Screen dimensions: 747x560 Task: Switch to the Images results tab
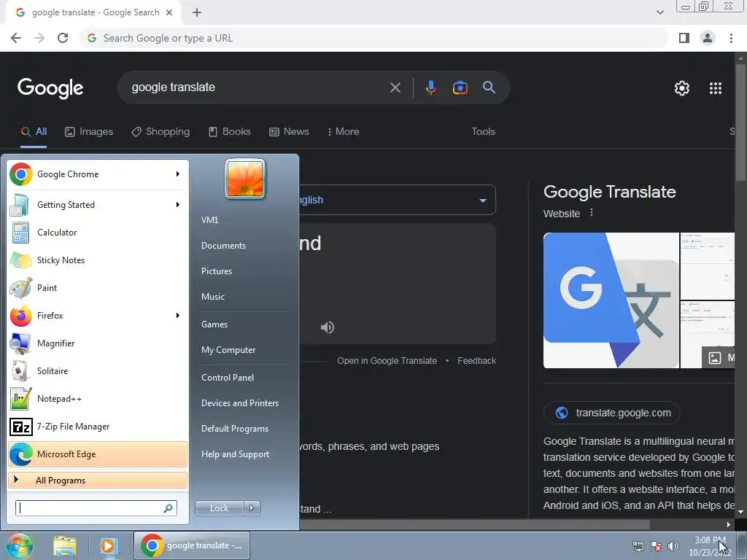tap(89, 131)
